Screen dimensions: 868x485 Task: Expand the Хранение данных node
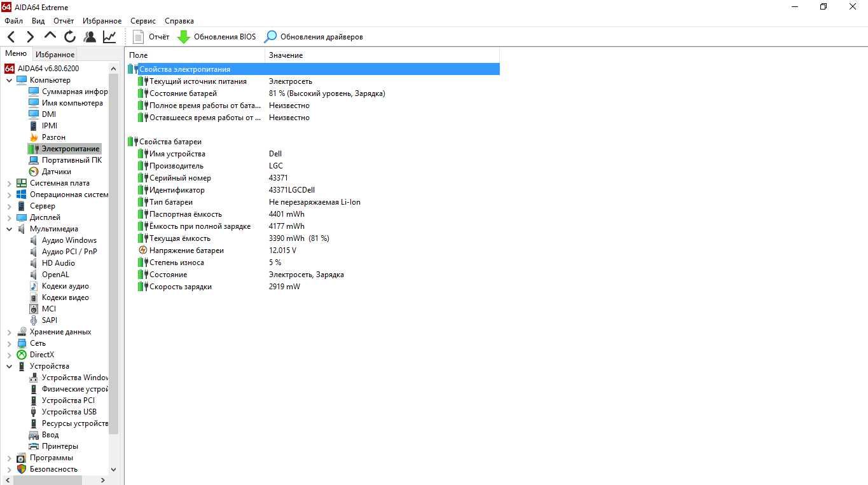pos(10,332)
